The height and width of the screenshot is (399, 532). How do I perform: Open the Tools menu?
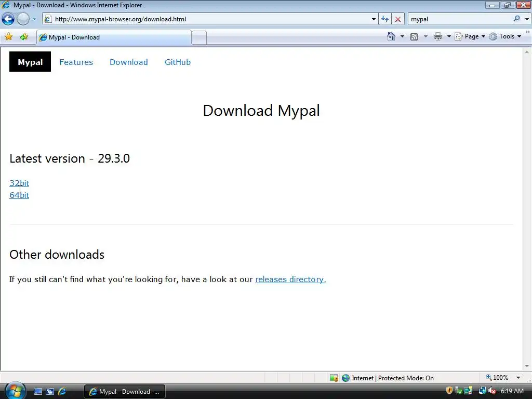(x=505, y=36)
